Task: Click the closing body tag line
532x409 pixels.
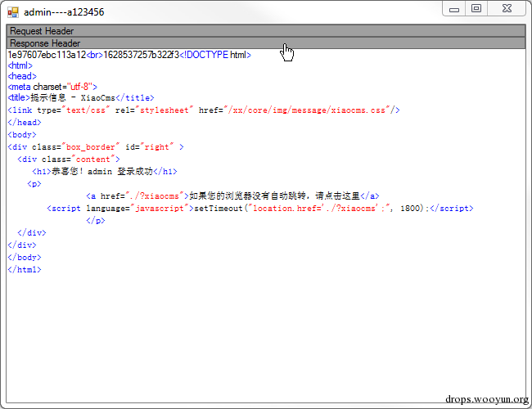Action: [25, 258]
